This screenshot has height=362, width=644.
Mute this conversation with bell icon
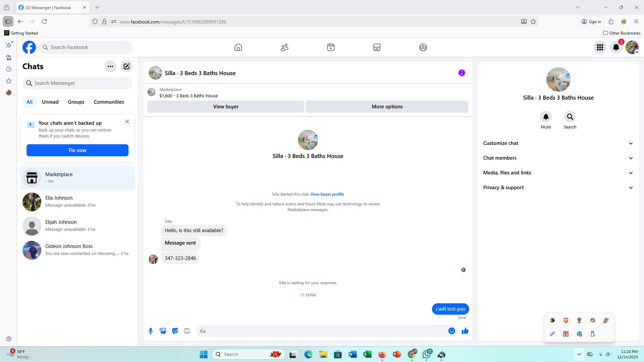pos(546,117)
